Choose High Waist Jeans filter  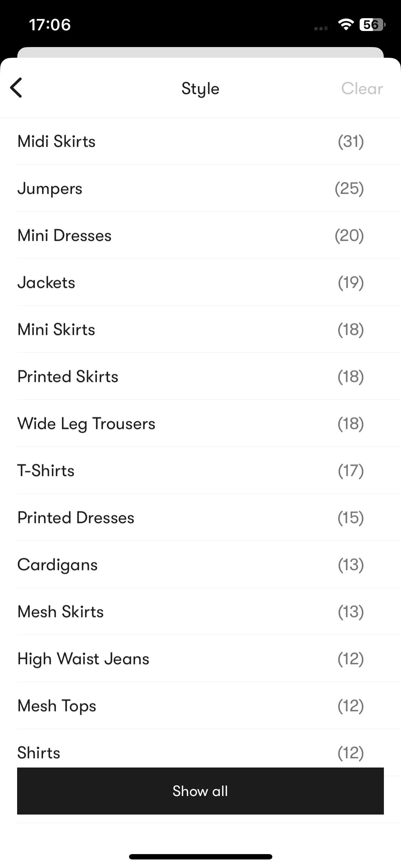coord(200,659)
